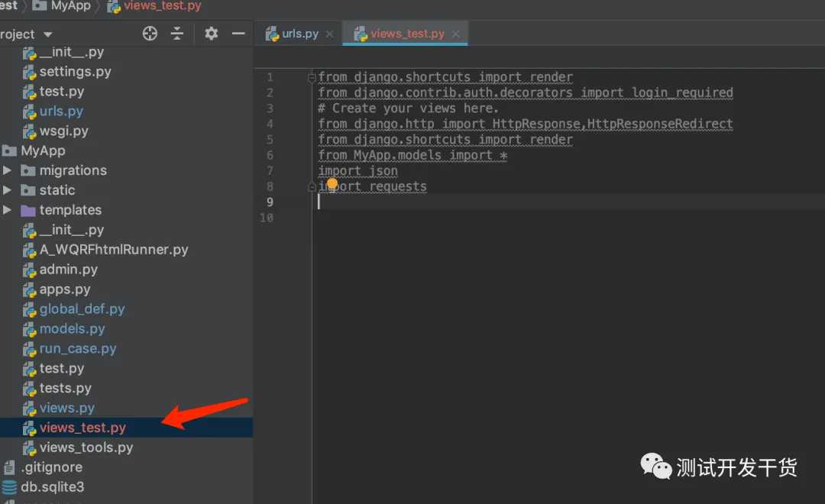
Task: Click the text file icon of .gitignore
Action: [9, 467]
